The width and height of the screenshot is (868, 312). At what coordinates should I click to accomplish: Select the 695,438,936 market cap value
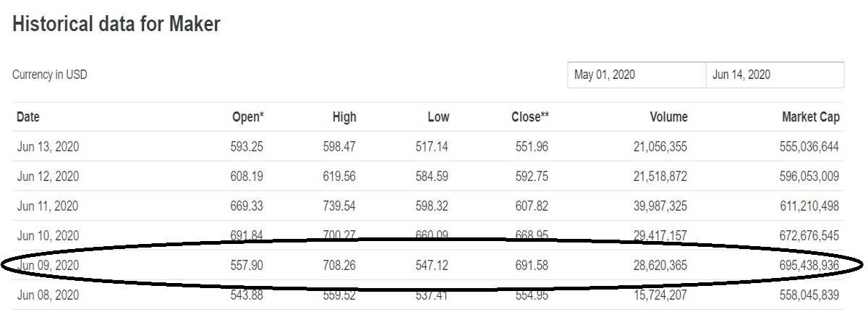coord(807,266)
